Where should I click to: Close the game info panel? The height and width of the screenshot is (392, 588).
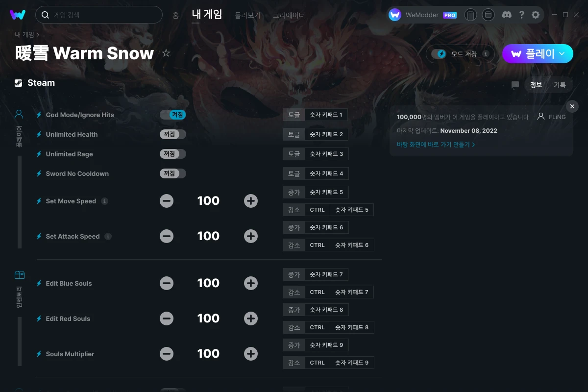[x=572, y=106]
